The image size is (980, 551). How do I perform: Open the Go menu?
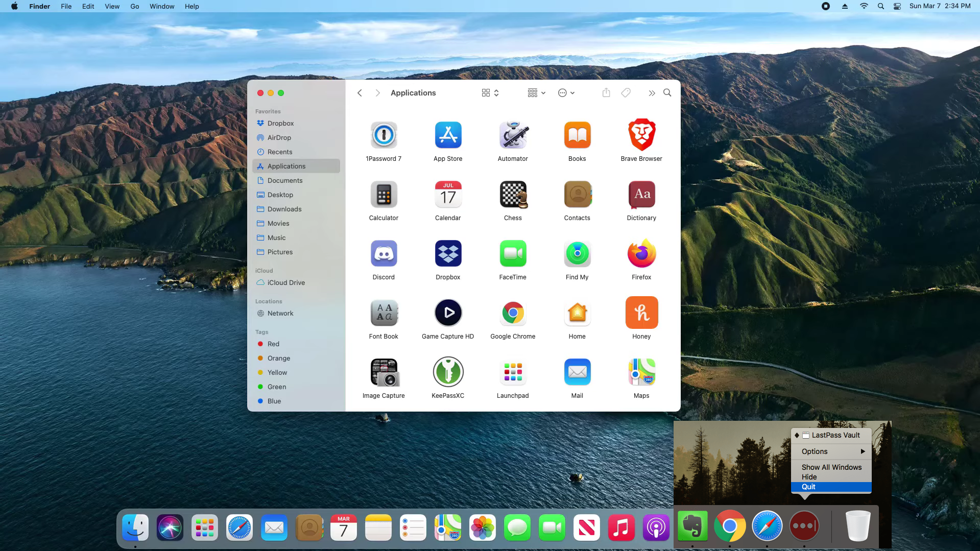(134, 6)
